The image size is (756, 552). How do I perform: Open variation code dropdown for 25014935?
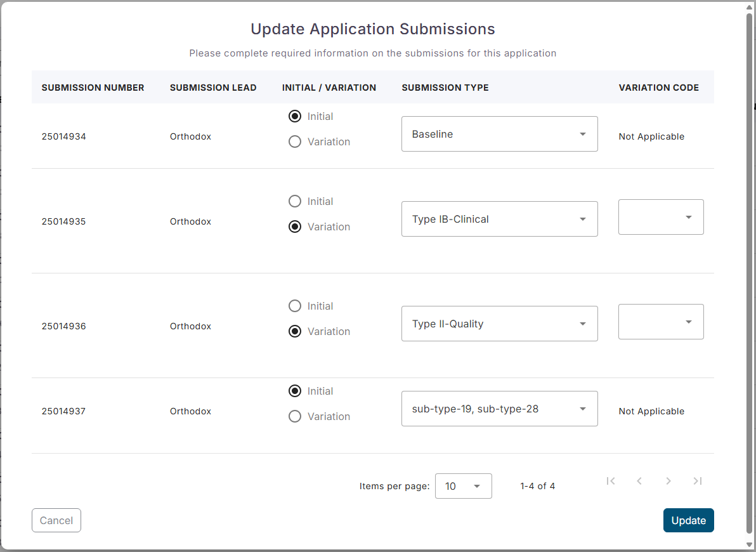pyautogui.click(x=661, y=217)
